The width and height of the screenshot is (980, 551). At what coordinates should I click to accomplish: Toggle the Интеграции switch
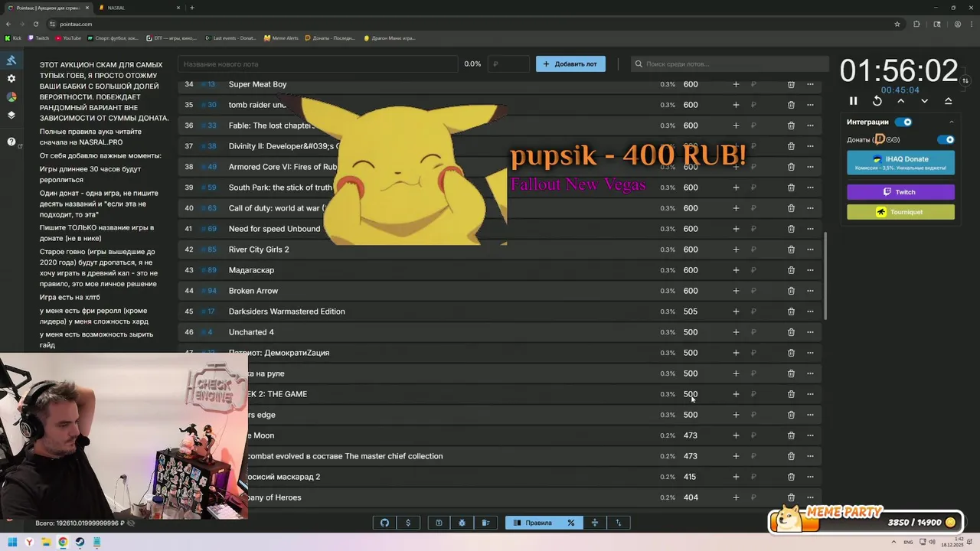903,122
